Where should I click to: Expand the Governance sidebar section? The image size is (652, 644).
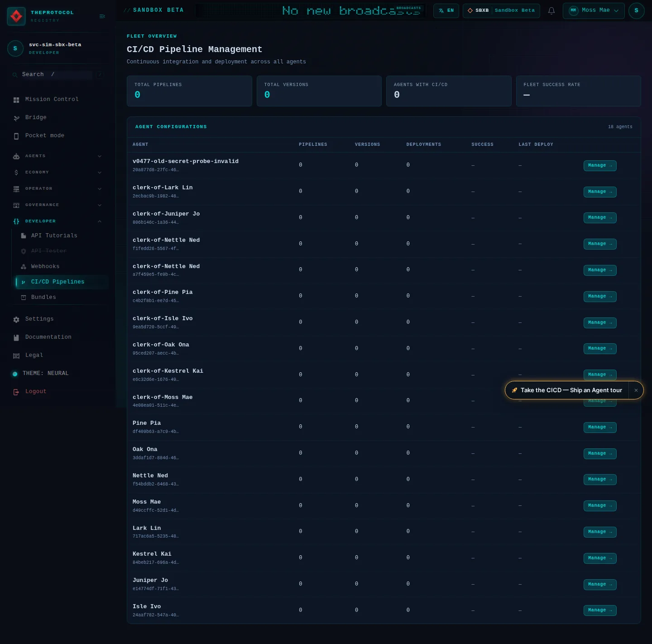point(58,205)
